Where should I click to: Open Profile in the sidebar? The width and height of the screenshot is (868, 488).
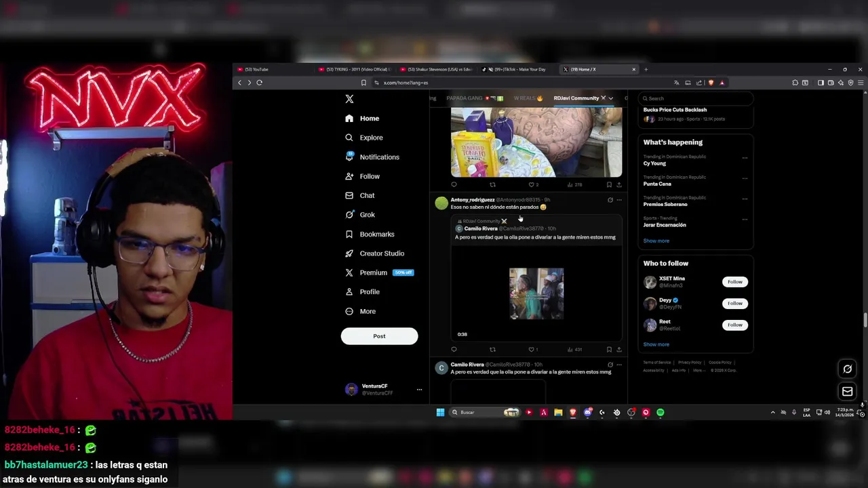[362, 292]
